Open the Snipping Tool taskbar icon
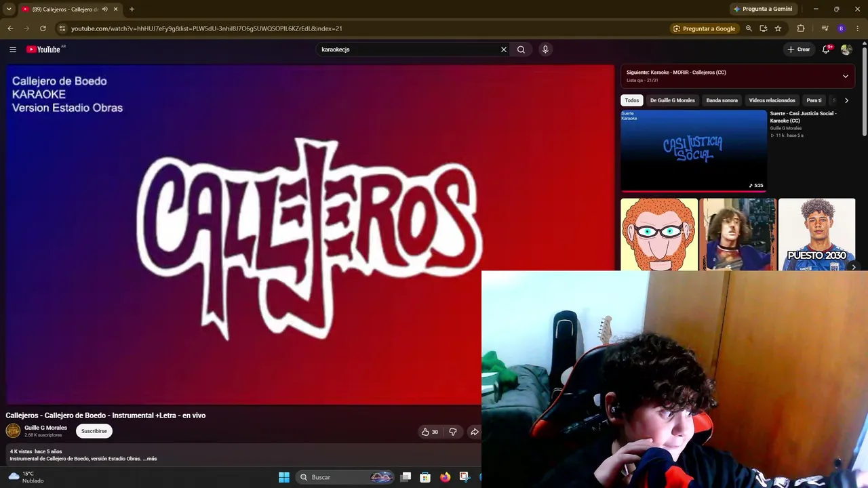868x488 pixels. coord(465,477)
